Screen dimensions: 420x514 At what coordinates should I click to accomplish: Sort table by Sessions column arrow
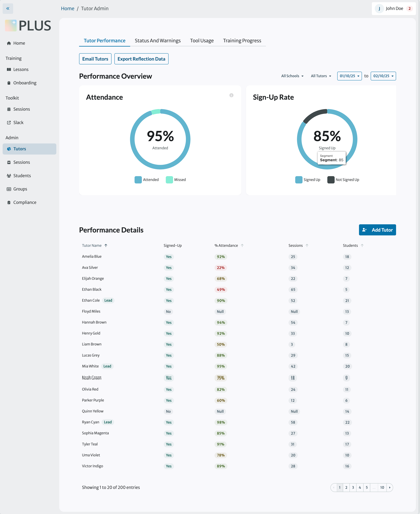click(307, 245)
